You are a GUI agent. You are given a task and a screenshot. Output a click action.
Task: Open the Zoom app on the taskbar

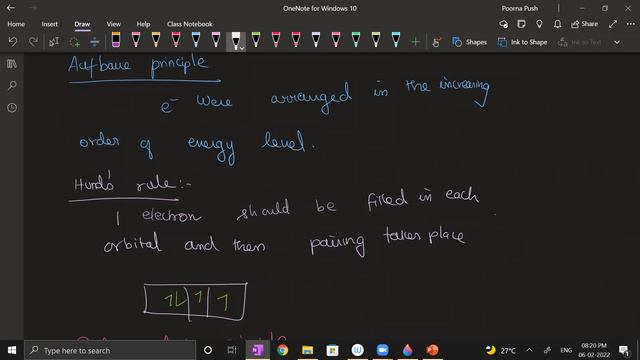tap(382, 350)
